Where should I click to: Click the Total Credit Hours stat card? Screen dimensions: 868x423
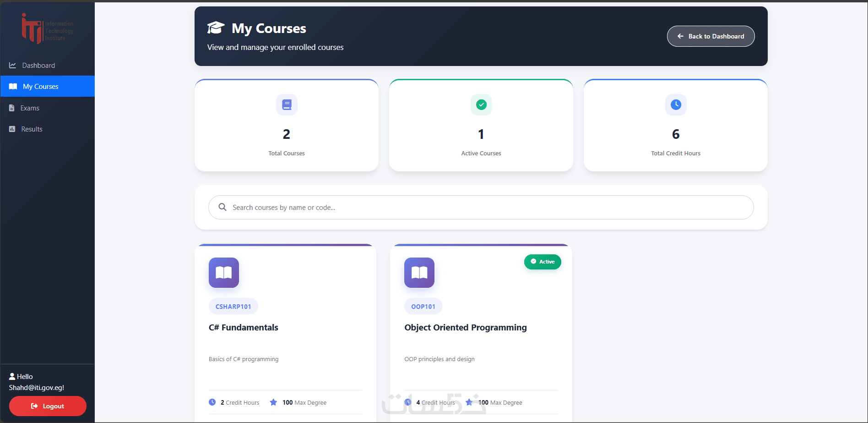point(676,126)
